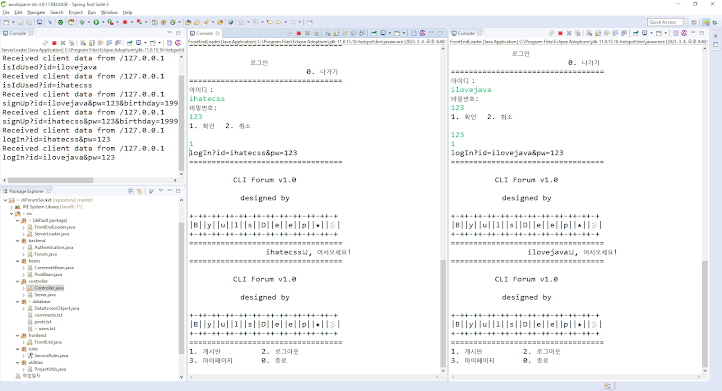
Task: Select comments.txt in Package Explorer
Action: pos(48,315)
